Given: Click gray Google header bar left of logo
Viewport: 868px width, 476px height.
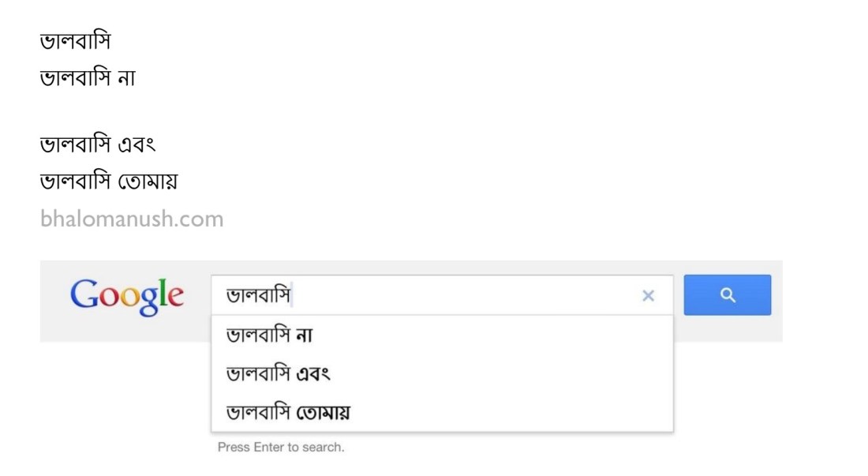Looking at the screenshot, I should (54, 300).
